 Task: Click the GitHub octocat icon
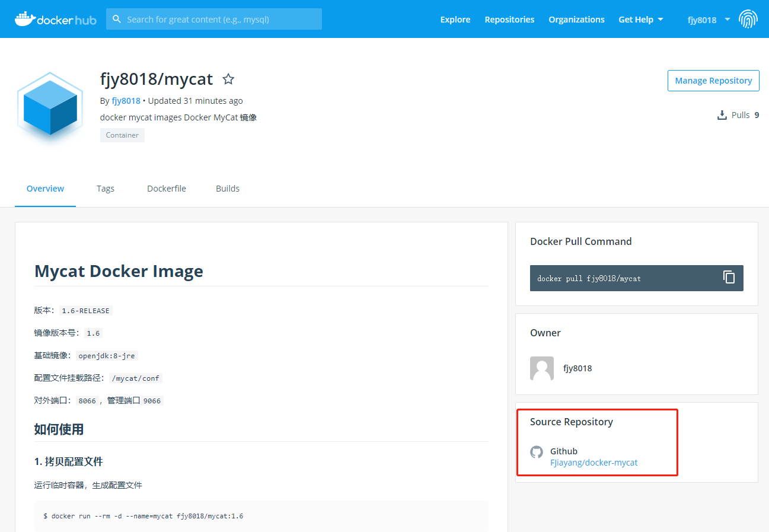coord(537,452)
